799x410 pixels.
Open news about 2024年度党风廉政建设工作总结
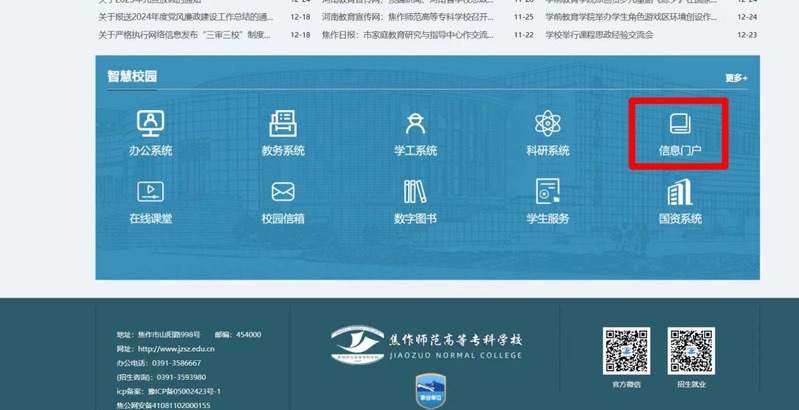click(186, 17)
